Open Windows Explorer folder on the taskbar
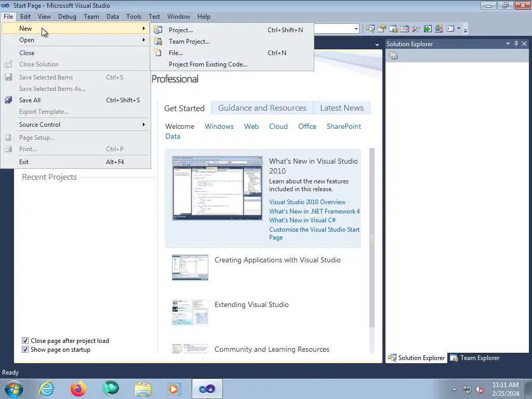532x399 pixels. click(x=143, y=389)
